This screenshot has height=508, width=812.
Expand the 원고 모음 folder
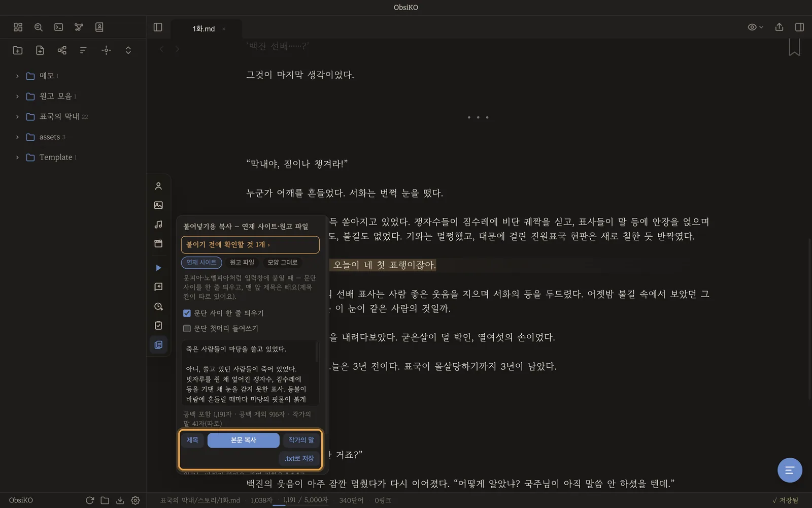click(x=17, y=97)
